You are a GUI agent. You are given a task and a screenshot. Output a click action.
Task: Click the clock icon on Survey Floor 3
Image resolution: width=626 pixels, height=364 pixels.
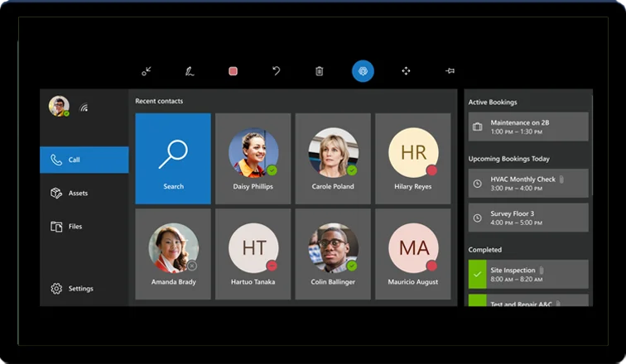coord(478,218)
